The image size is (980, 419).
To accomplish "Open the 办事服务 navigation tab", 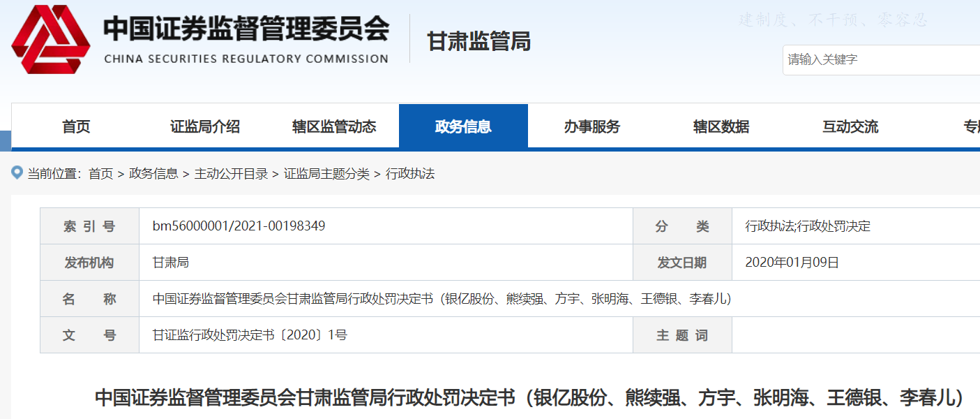I will (x=592, y=126).
